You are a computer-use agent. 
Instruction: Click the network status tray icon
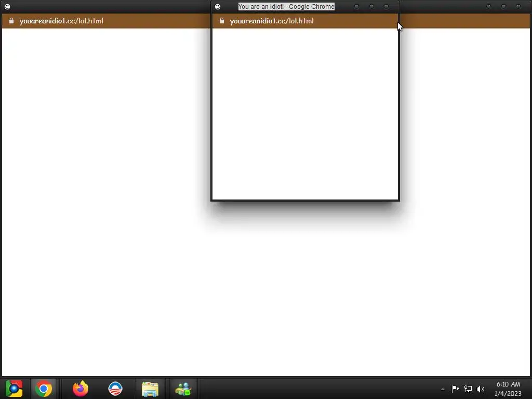(468, 389)
